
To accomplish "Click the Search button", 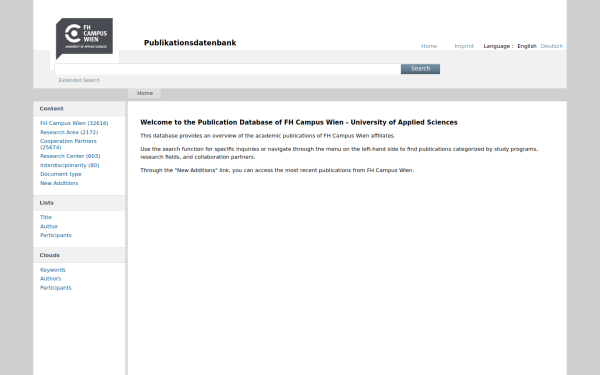I will [x=420, y=68].
